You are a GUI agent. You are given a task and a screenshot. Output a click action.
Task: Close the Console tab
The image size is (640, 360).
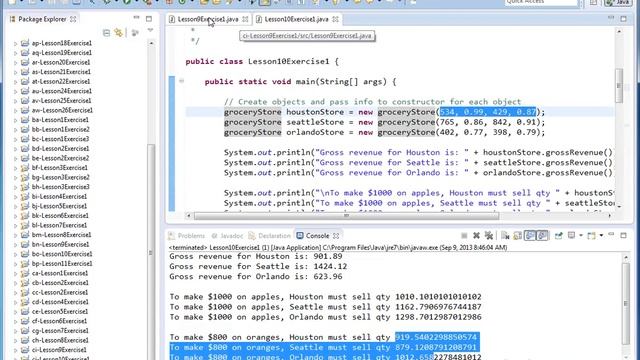[336, 236]
